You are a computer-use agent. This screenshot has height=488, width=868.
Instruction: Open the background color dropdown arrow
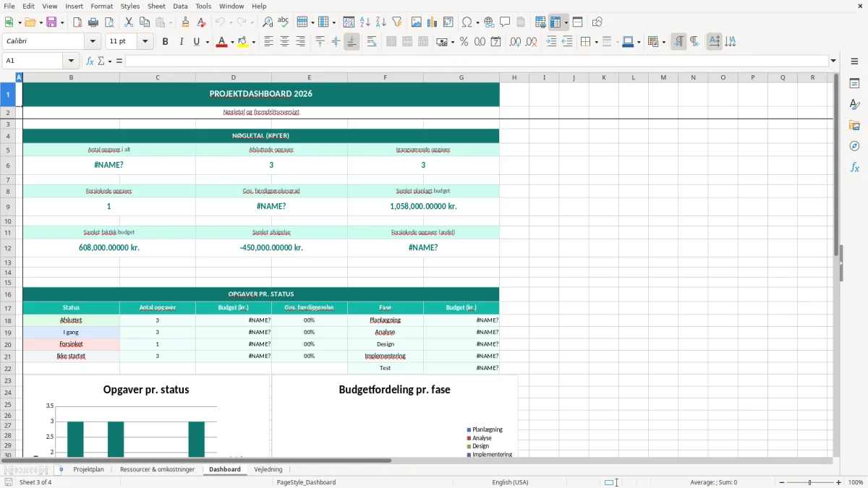254,42
